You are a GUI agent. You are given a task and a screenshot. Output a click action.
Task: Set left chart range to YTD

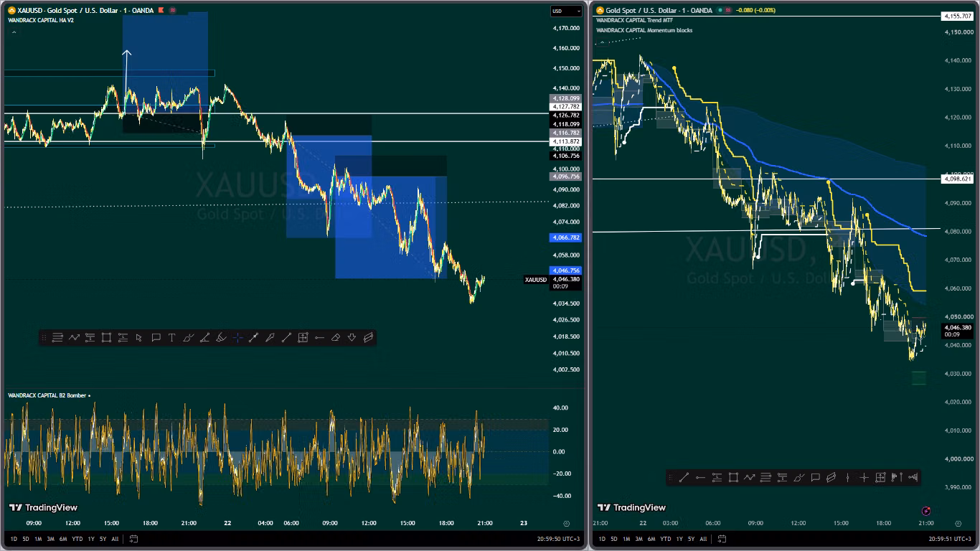click(x=77, y=539)
